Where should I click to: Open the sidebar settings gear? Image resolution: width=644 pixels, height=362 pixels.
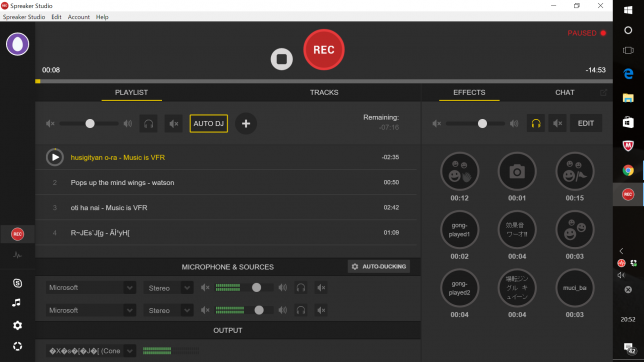point(17,325)
